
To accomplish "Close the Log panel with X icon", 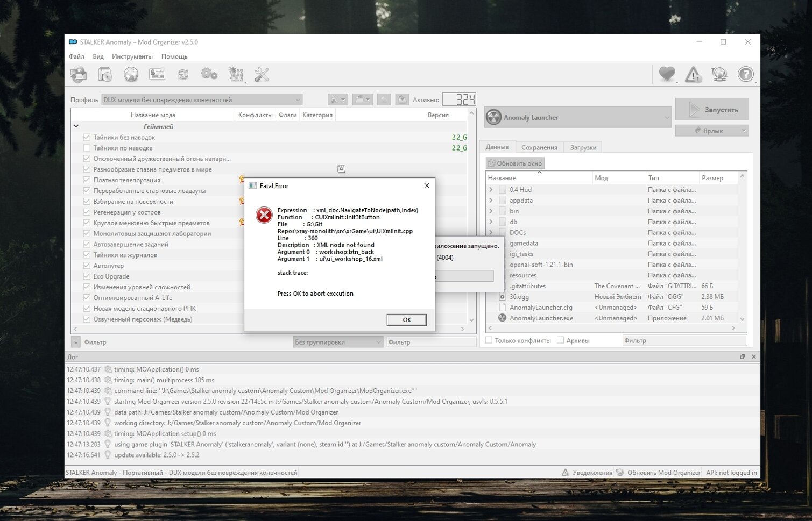I will point(753,356).
